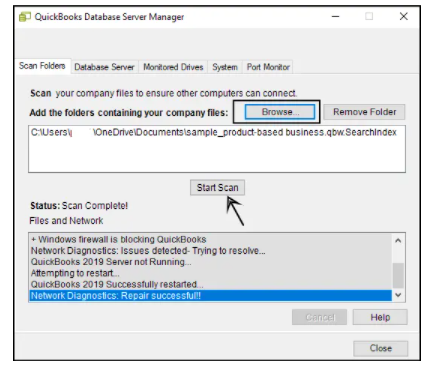Select the 'Network Diagnostics: Repair successful!!' line

pyautogui.click(x=210, y=296)
